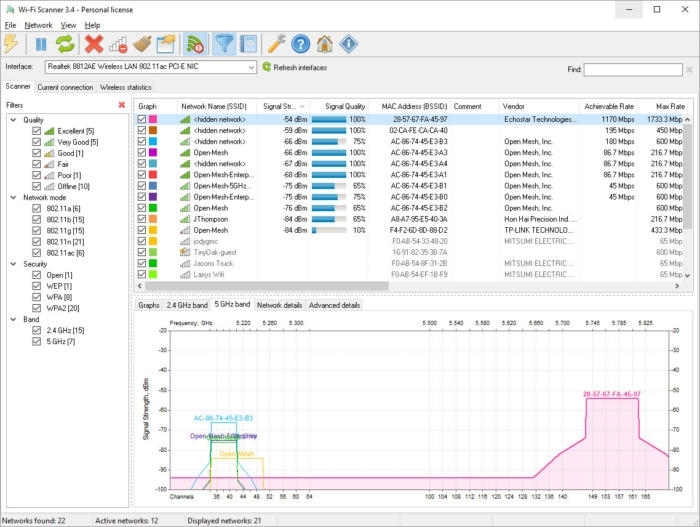Collapse the Band filter group
Screen dimensions: 700x527
tap(14, 319)
